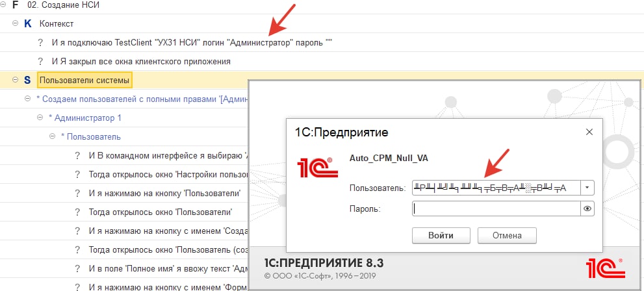The height and width of the screenshot is (291, 644).
Task: Collapse 'Создаем пользователей с полными правами' group
Action: [28, 99]
